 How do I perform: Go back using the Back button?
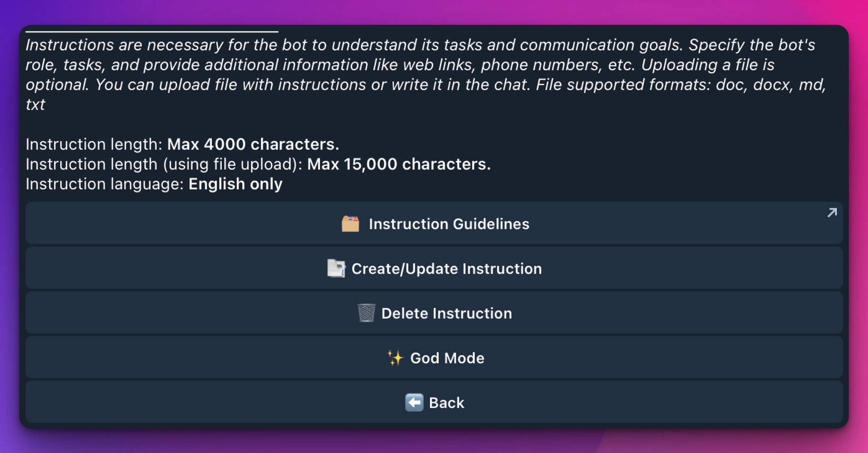[x=446, y=403]
